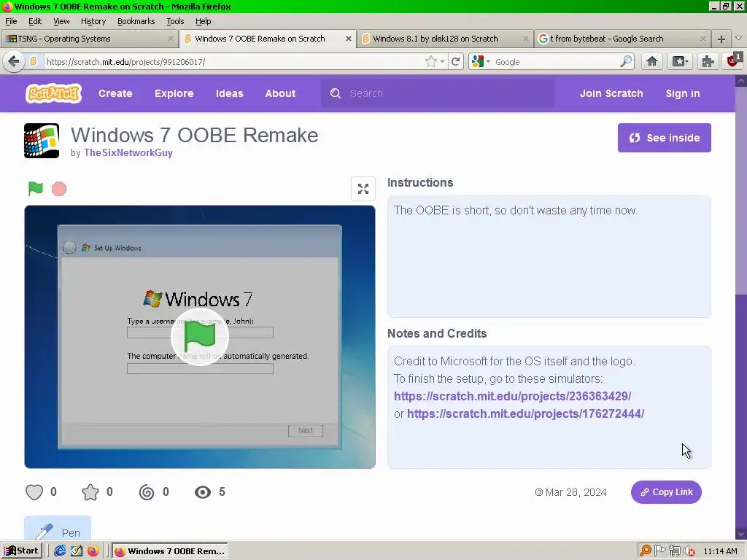Open the History menu

point(93,21)
